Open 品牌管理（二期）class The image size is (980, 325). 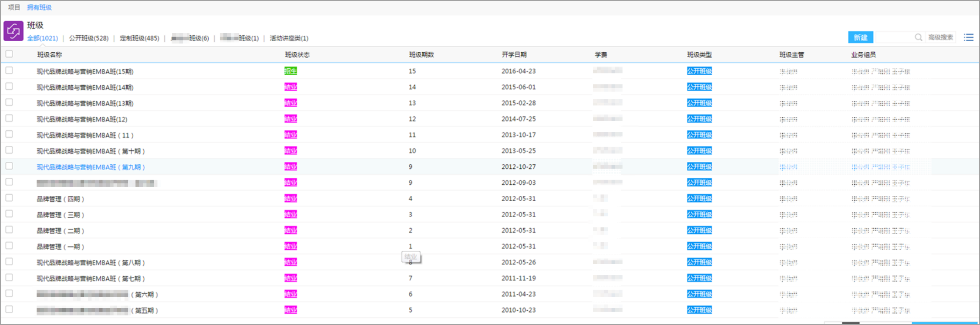point(60,231)
